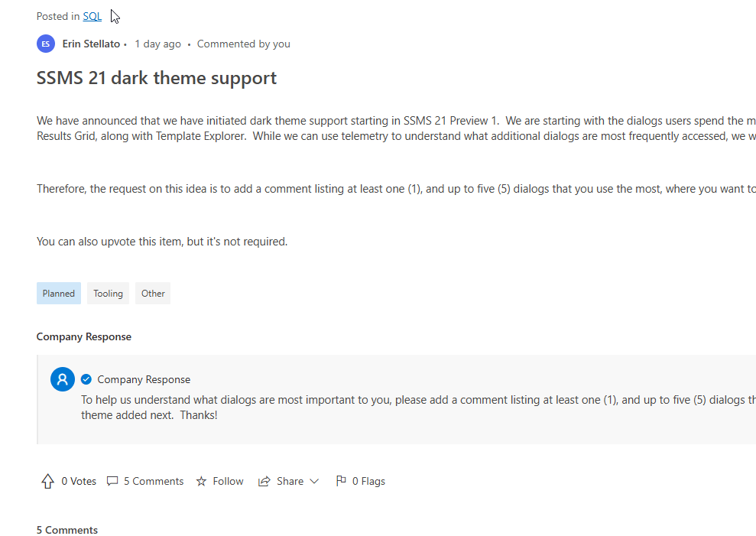Click the flag icon
This screenshot has width=756, height=536.
click(x=341, y=481)
